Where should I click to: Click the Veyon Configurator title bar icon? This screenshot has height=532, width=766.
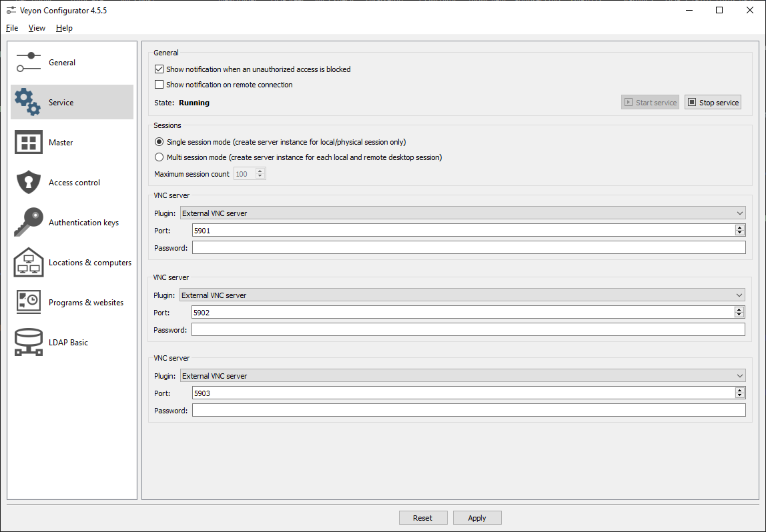click(11, 10)
